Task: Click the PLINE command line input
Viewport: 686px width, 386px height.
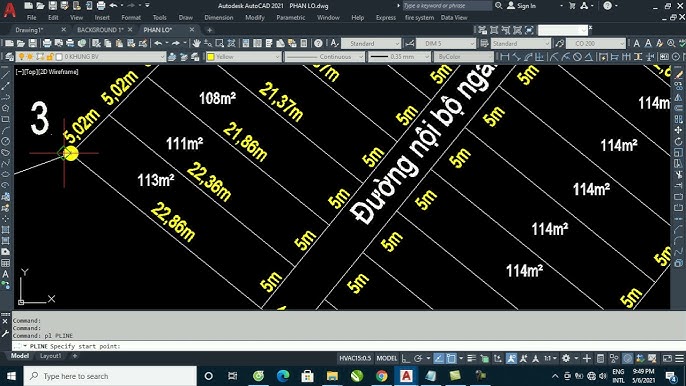Action: pos(350,346)
